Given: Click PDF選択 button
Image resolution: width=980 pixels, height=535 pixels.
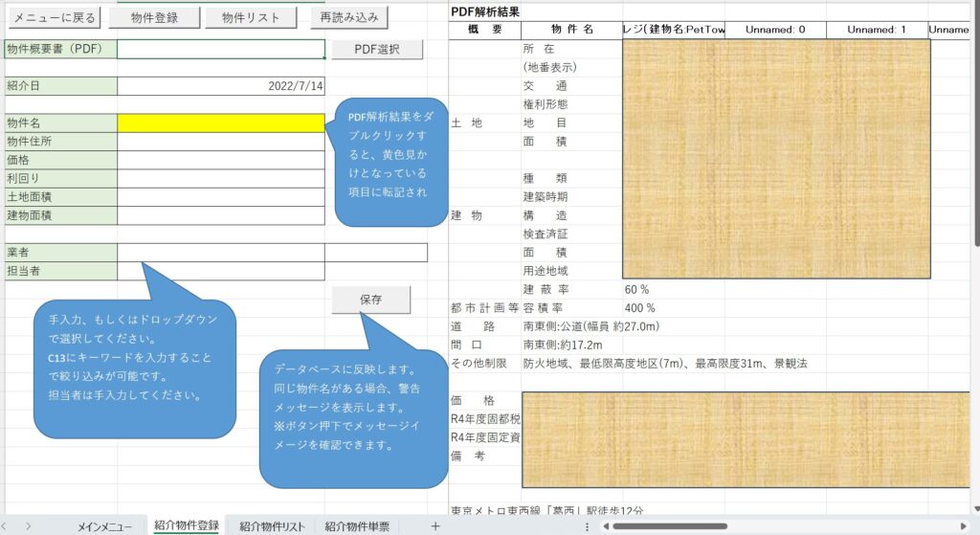Looking at the screenshot, I should tap(377, 49).
